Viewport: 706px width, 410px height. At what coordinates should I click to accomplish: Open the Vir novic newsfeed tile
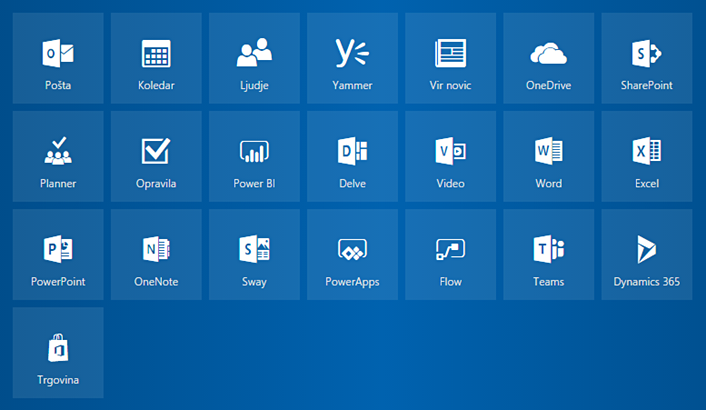tap(451, 58)
